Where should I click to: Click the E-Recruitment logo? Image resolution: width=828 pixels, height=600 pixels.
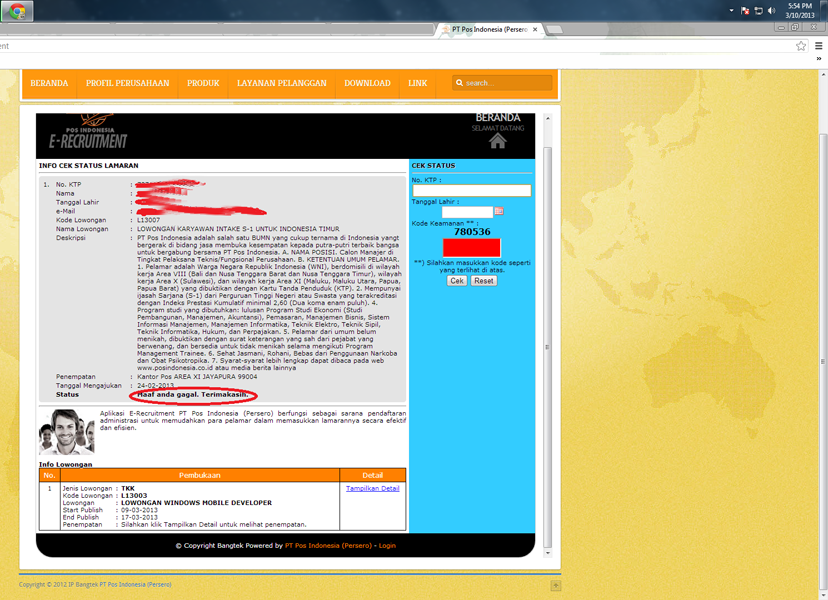coord(88,134)
